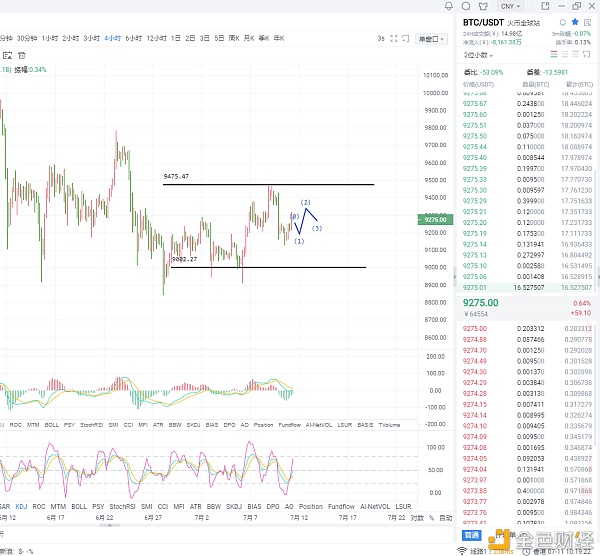600x556 pixels.
Task: Click bid price 9273.97 in order book
Action: [474, 480]
